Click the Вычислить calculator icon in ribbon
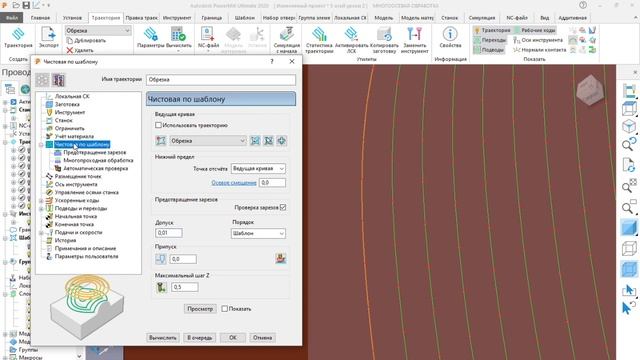The width and height of the screenshot is (640, 360). click(x=178, y=35)
